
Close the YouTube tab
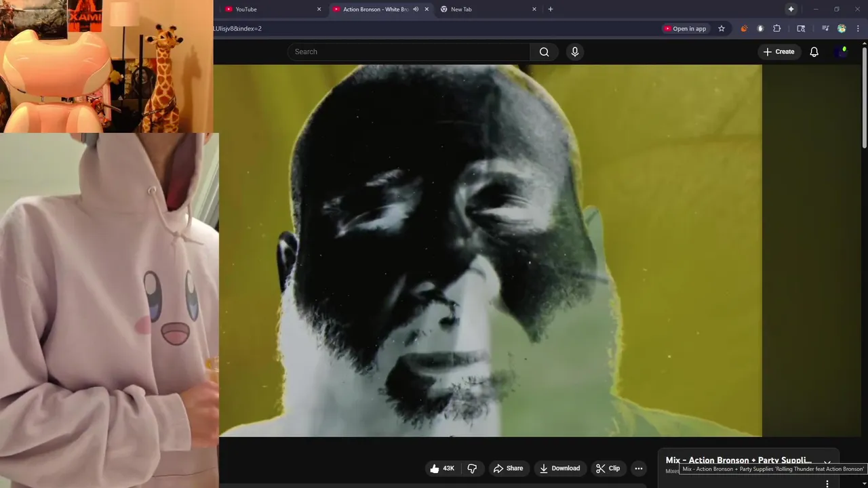click(319, 9)
